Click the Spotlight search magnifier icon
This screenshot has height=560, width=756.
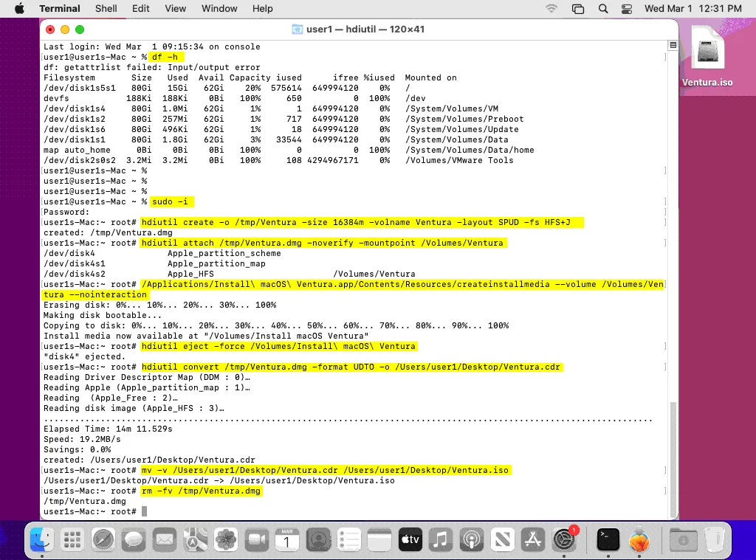pyautogui.click(x=603, y=9)
